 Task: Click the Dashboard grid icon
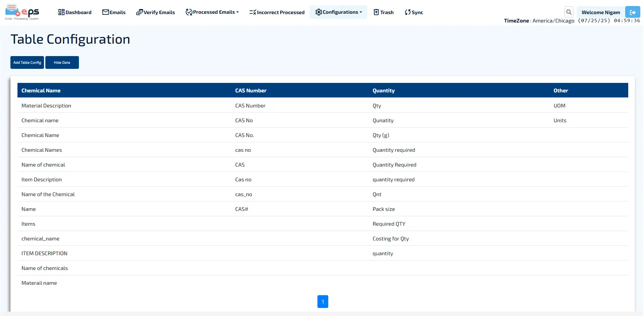[61, 12]
